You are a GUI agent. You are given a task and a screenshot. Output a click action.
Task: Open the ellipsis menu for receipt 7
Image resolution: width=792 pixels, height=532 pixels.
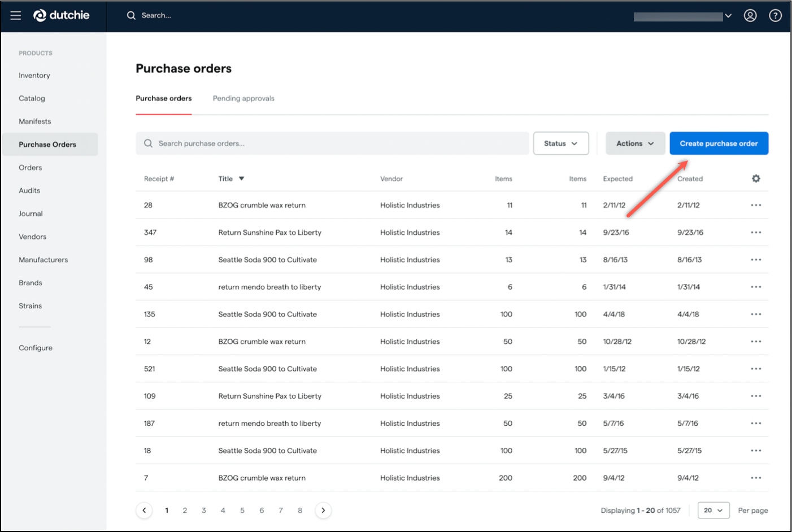pyautogui.click(x=756, y=477)
